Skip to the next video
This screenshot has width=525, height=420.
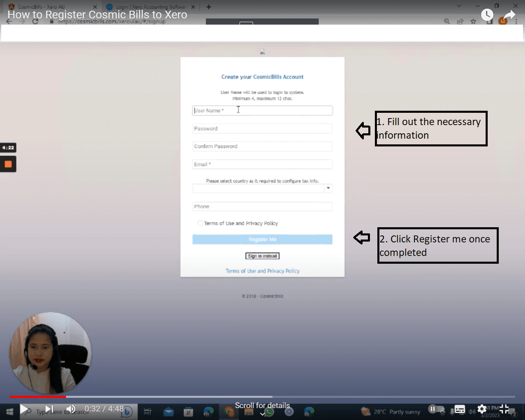pos(49,409)
